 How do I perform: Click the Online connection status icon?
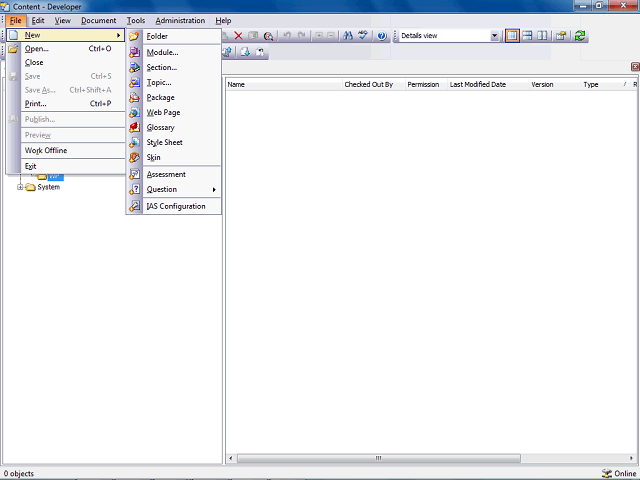[x=607, y=473]
